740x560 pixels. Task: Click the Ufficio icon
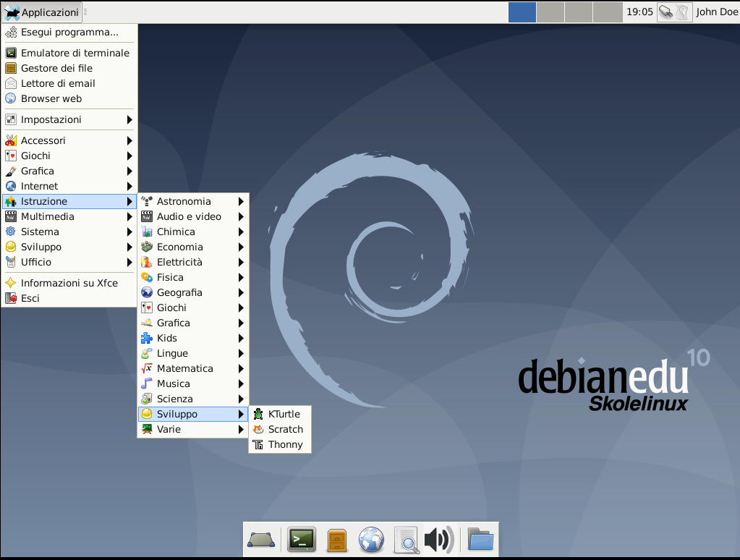(10, 262)
